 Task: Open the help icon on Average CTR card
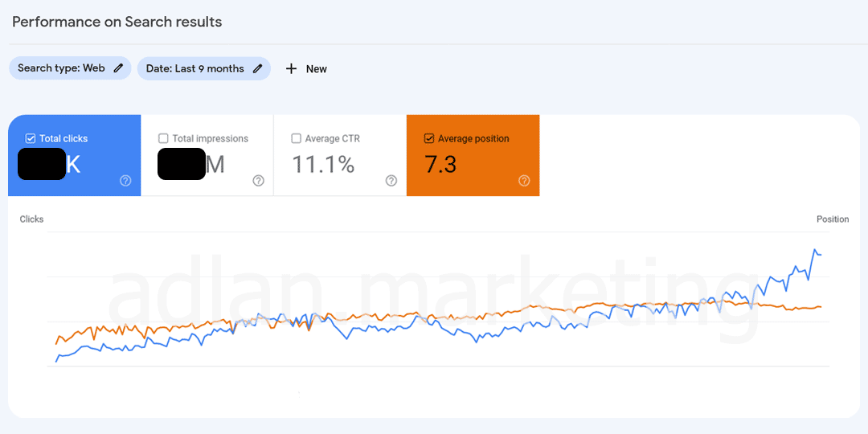click(x=391, y=181)
